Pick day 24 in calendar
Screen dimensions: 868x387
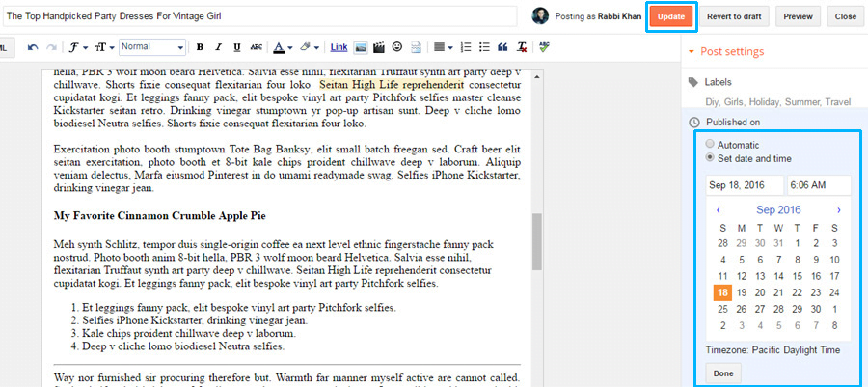click(x=834, y=292)
